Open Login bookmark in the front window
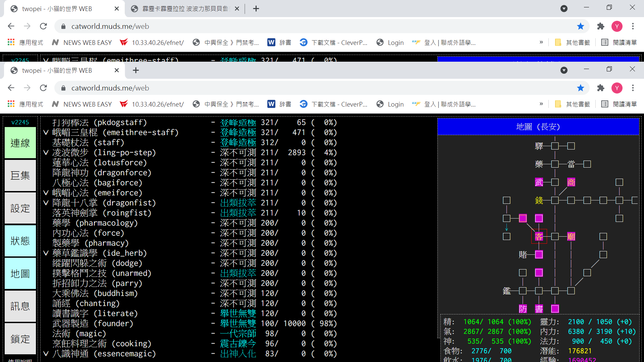 390,104
